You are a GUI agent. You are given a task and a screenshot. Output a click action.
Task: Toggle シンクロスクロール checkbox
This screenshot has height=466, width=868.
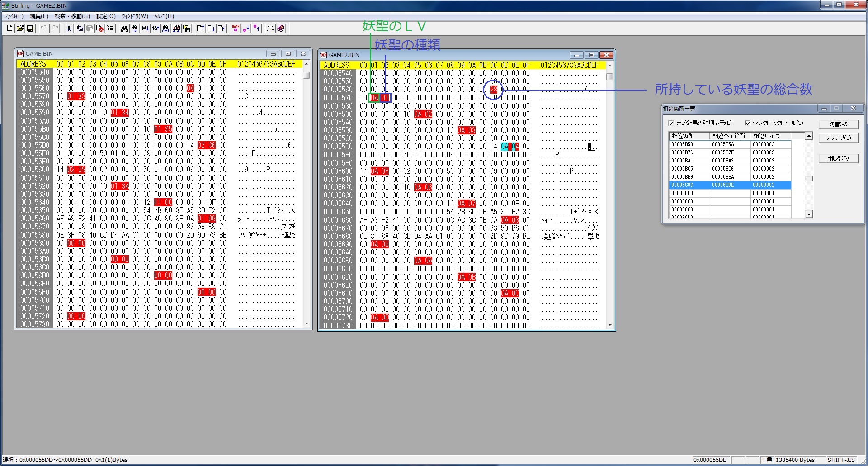point(748,123)
